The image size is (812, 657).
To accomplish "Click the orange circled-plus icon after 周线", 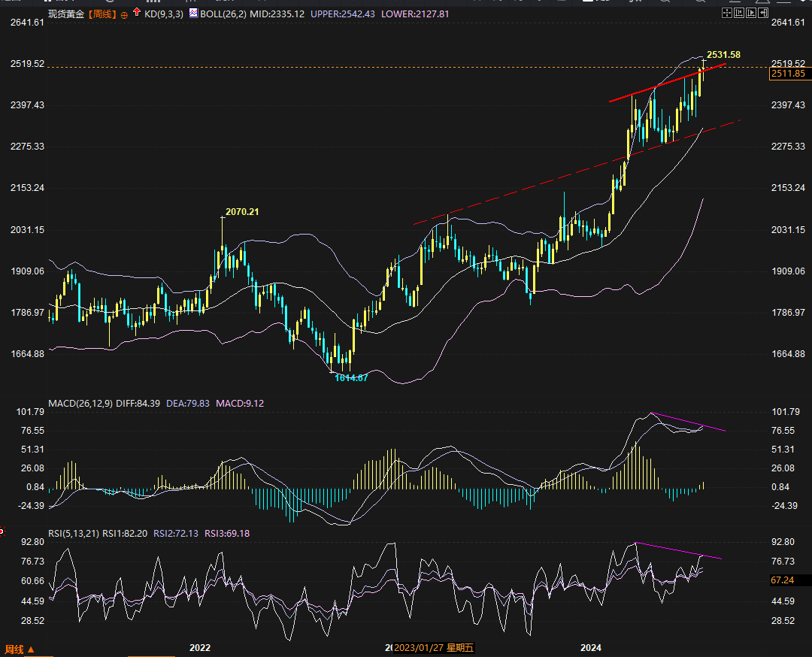I will pos(124,14).
